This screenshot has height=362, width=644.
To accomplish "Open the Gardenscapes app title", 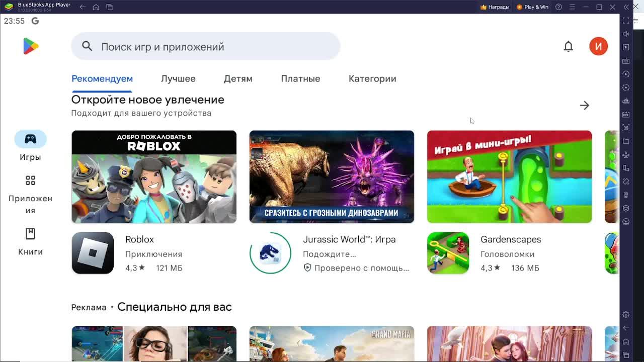I will 511,239.
